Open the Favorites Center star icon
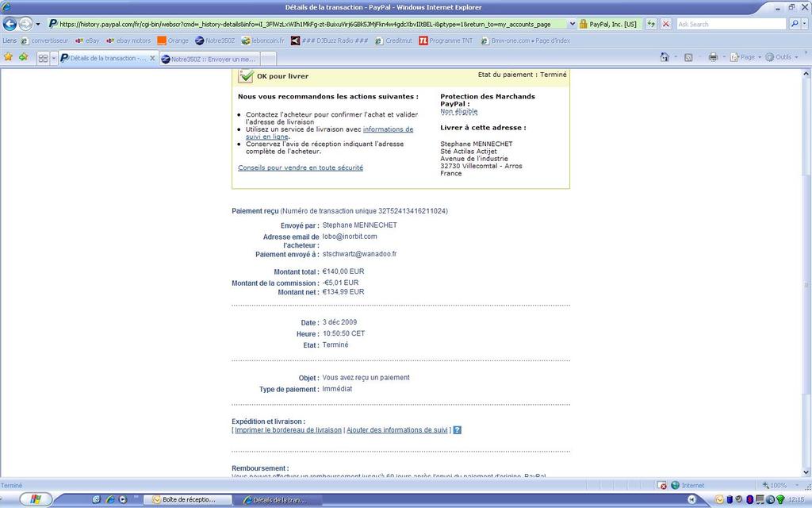Viewport: 812px width, 508px height. tap(9, 57)
